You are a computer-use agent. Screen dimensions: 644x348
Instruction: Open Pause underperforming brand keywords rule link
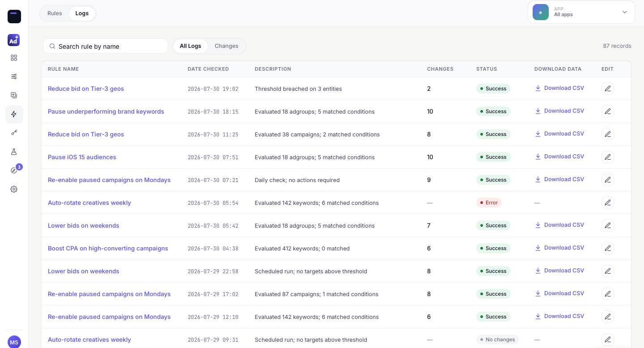[106, 111]
